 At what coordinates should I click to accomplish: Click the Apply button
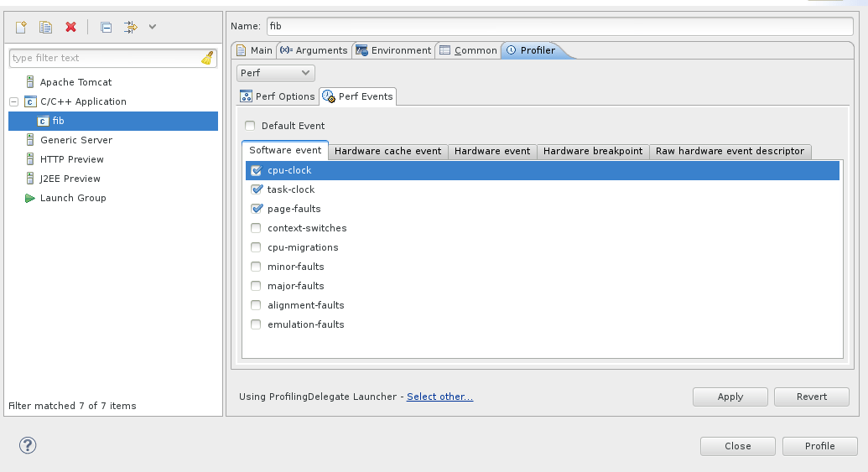(730, 397)
